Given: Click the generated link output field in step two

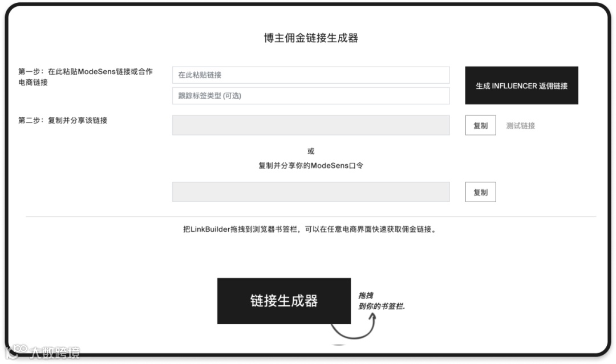Looking at the screenshot, I should point(311,125).
